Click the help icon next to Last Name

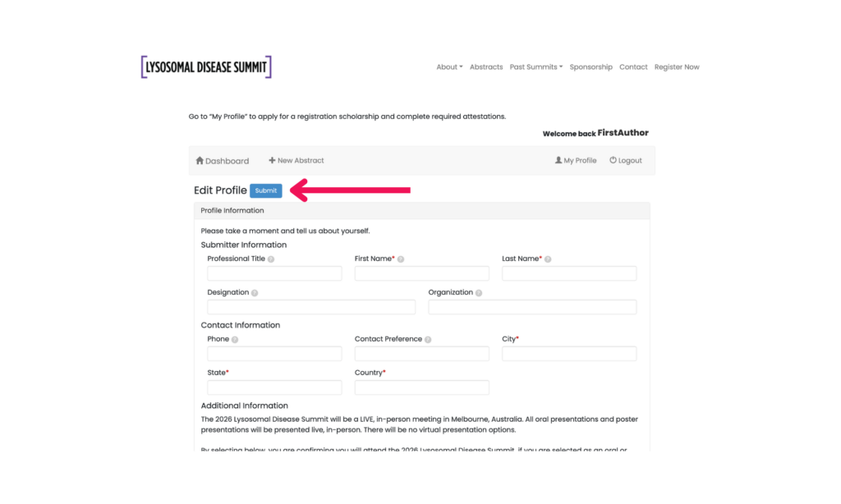click(x=548, y=259)
